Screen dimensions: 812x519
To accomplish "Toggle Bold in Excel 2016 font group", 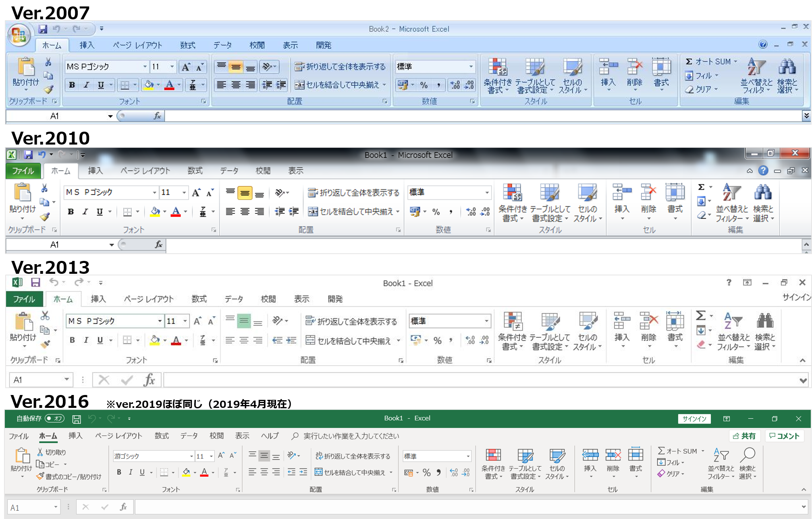I will tap(119, 472).
